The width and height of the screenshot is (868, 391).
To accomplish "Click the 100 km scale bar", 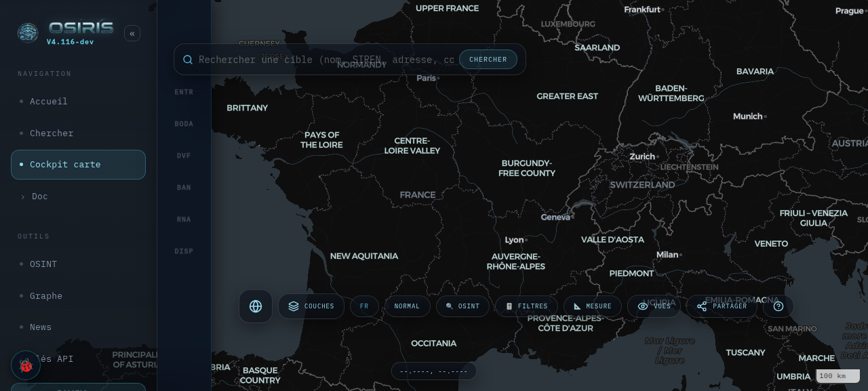I will [x=838, y=376].
